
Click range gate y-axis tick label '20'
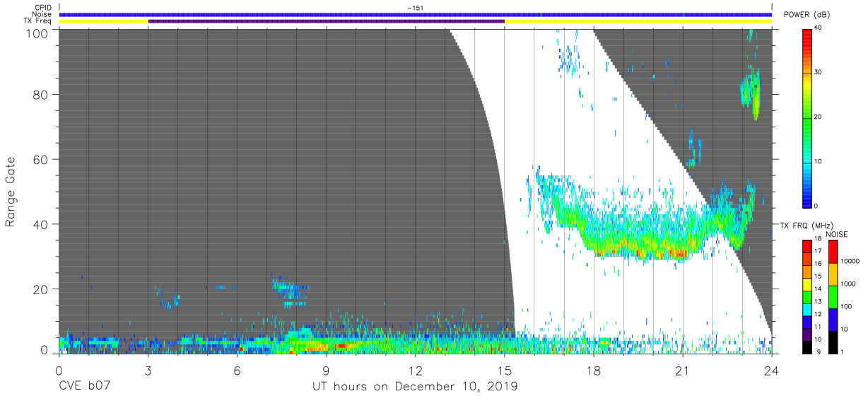[41, 289]
